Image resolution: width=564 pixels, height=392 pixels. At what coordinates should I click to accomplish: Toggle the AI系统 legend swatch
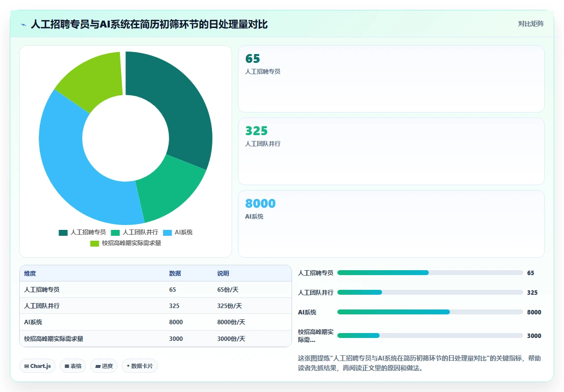(167, 232)
